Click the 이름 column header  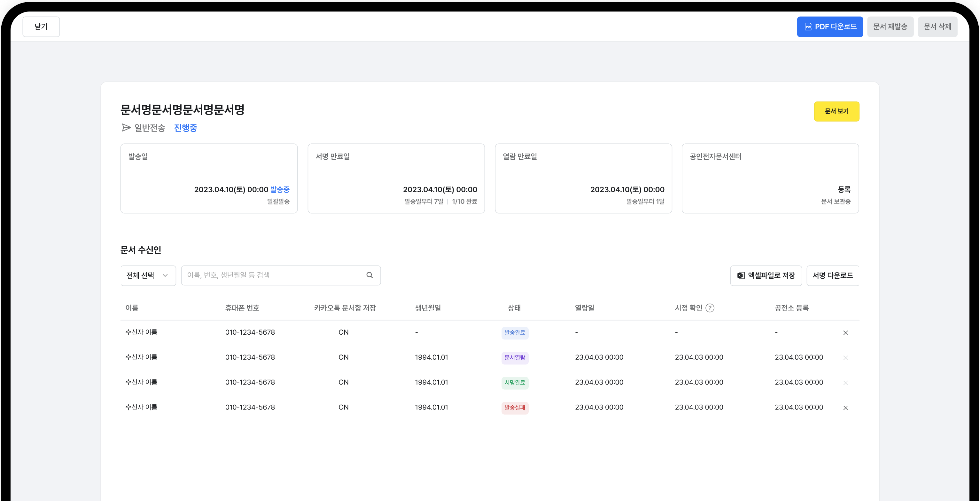pyautogui.click(x=132, y=308)
